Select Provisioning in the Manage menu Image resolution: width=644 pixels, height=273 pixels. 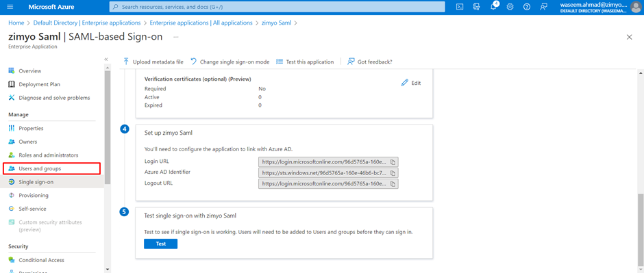(34, 195)
